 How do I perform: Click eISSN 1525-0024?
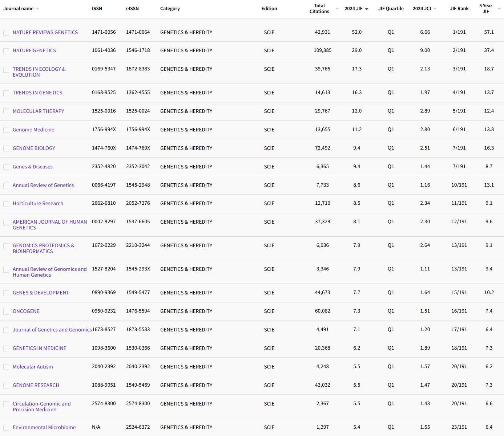[x=138, y=111]
